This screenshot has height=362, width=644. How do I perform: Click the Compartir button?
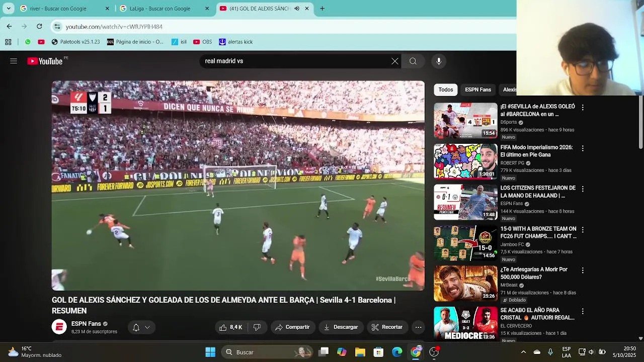tap(292, 327)
